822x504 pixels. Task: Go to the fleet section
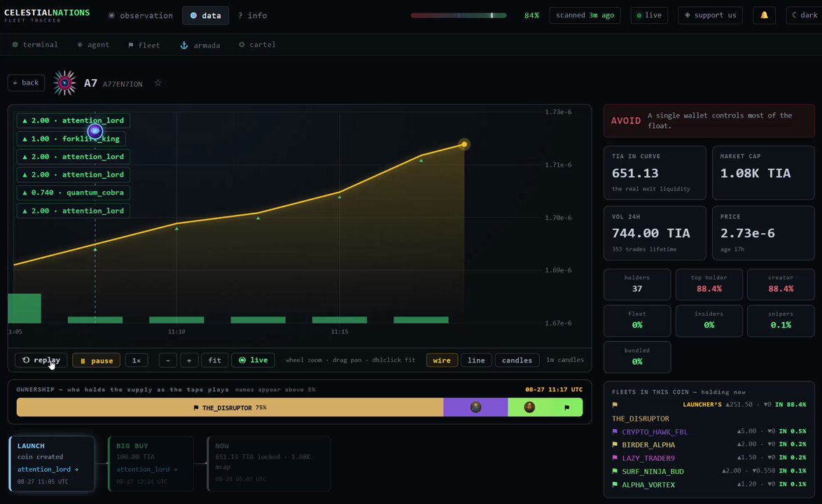coord(144,45)
